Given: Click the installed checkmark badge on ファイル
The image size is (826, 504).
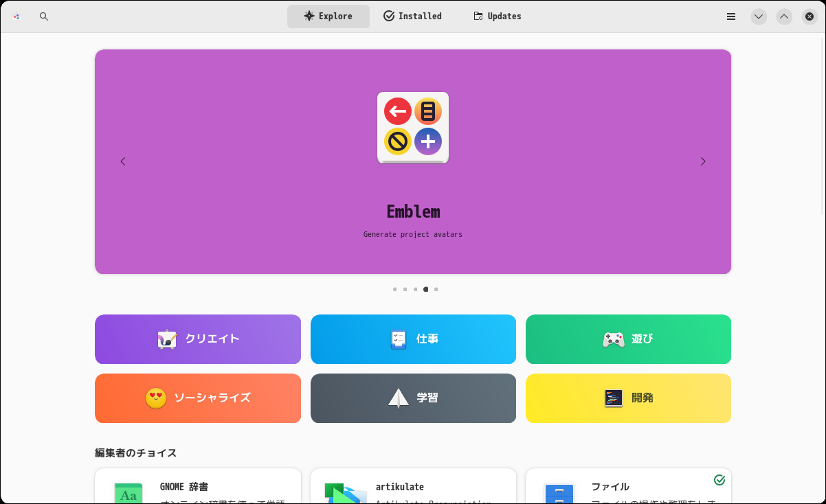Looking at the screenshot, I should [719, 479].
